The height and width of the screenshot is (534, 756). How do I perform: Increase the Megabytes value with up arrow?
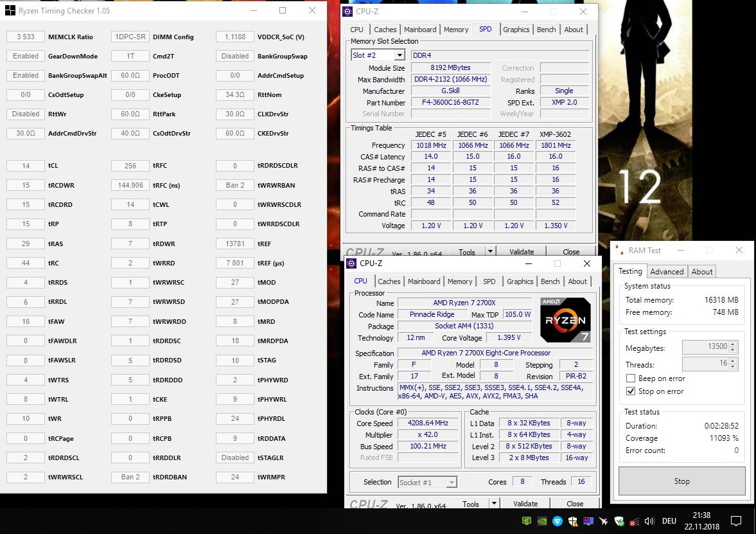click(733, 343)
